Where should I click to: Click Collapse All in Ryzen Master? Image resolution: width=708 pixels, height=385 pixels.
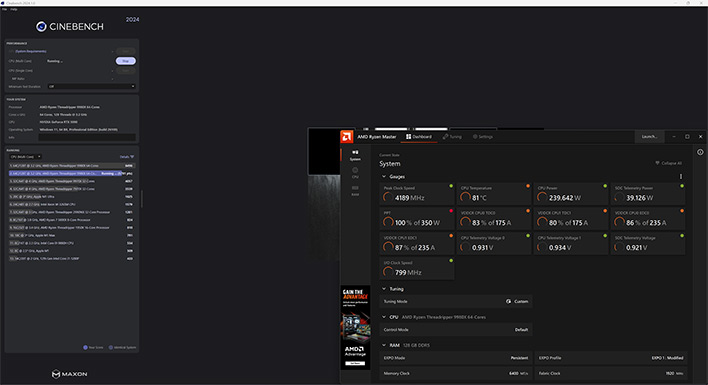pos(669,163)
